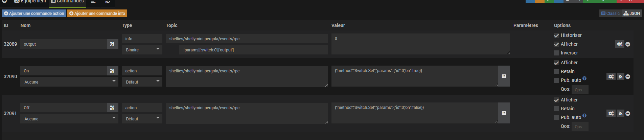Viewport: 644px width, 140px height.
Task: Click Ajouter une commande info button
Action: point(97,13)
